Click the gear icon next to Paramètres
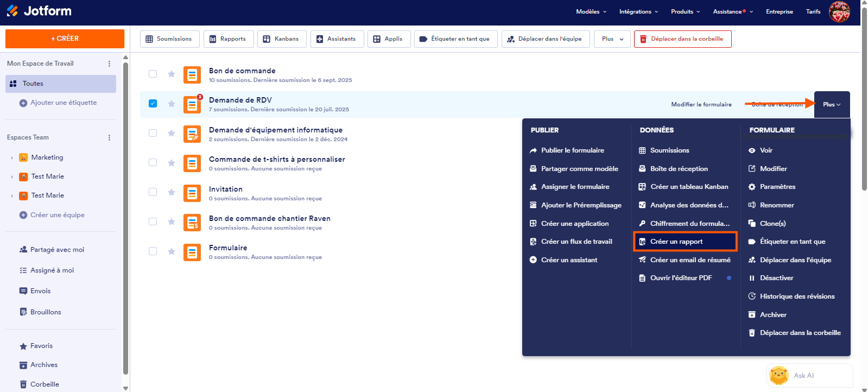868x392 pixels. (x=752, y=187)
